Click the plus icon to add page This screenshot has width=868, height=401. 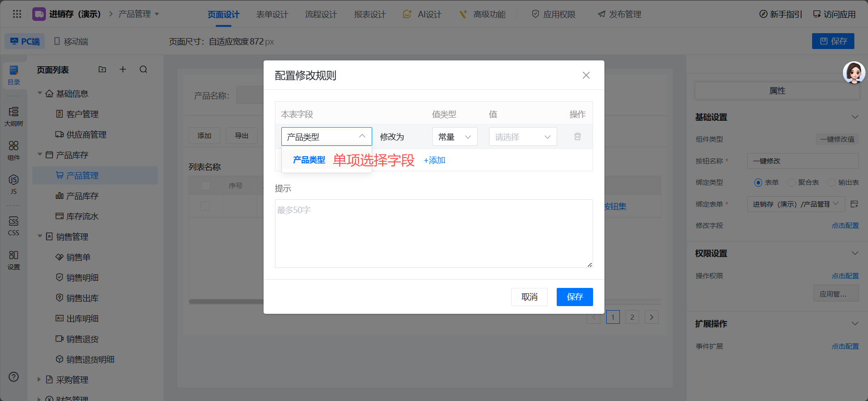[123, 69]
